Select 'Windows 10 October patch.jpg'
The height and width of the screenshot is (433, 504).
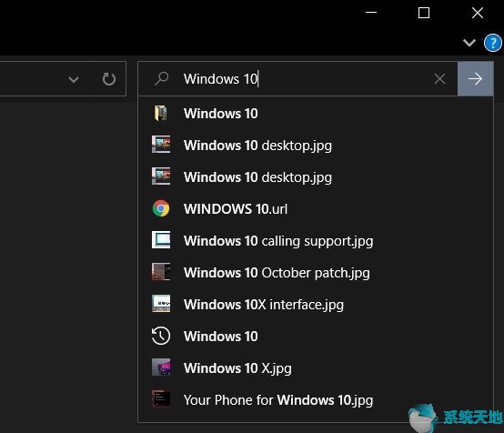[x=316, y=273]
